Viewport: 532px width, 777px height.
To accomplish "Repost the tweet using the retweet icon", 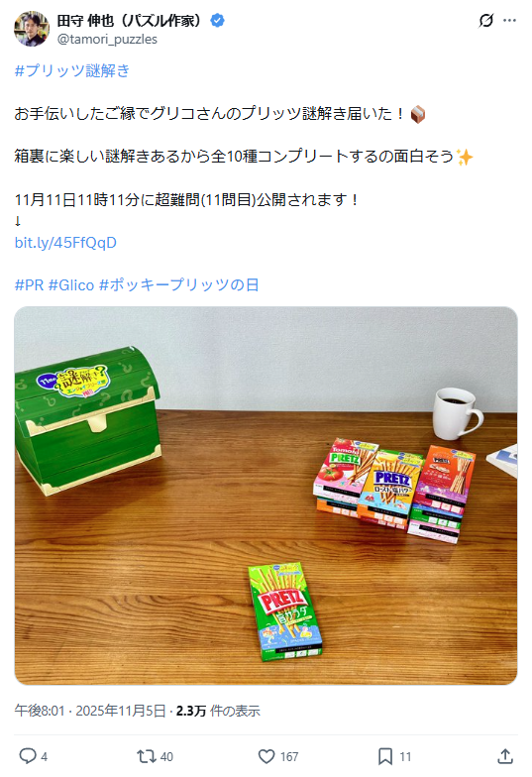I will pyautogui.click(x=147, y=756).
